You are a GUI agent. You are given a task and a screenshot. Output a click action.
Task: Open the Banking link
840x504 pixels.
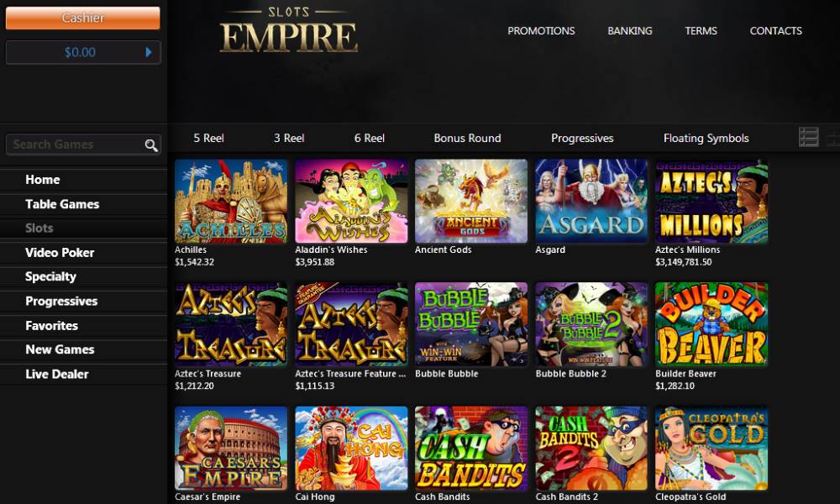point(629,31)
